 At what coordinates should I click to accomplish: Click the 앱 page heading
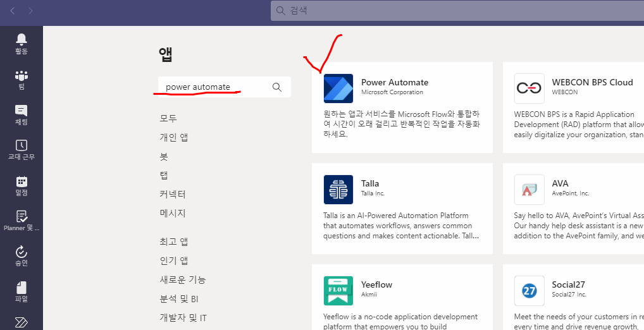tap(166, 54)
